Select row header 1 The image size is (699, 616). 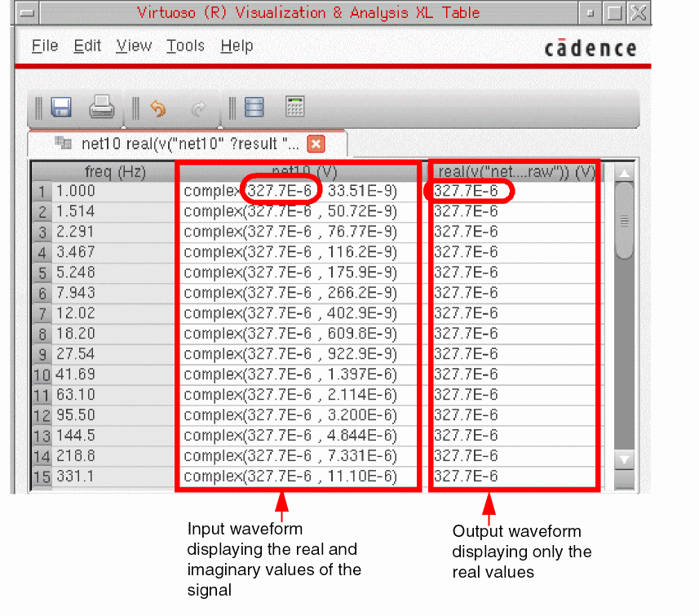point(42,192)
